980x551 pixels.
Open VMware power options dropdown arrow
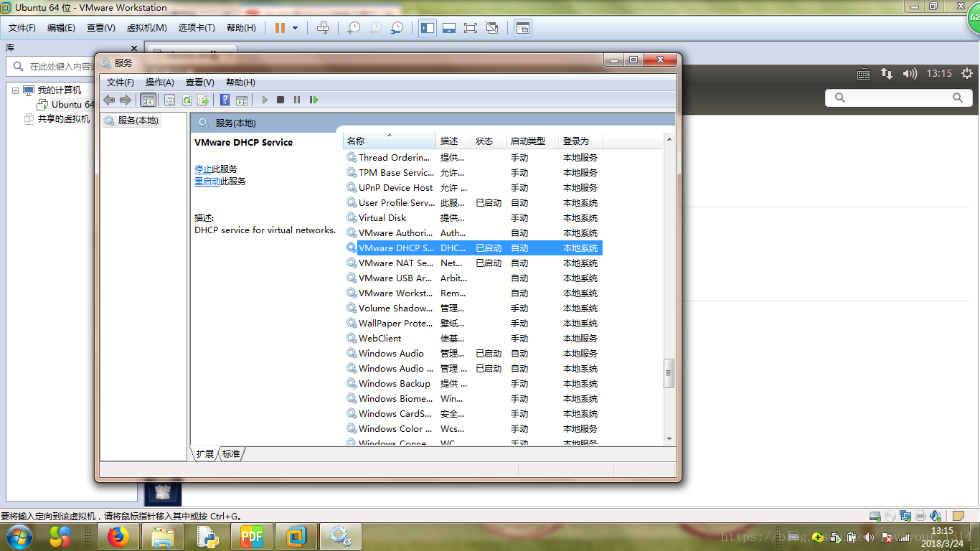coord(295,28)
